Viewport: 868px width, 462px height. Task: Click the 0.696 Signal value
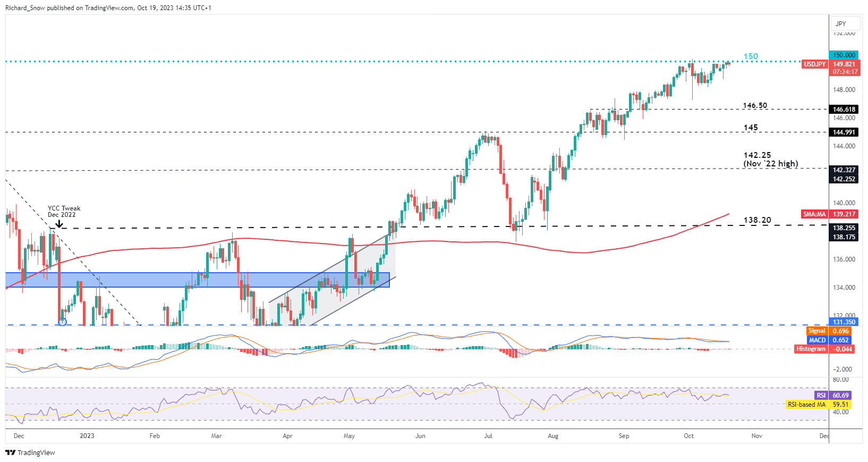coord(840,331)
